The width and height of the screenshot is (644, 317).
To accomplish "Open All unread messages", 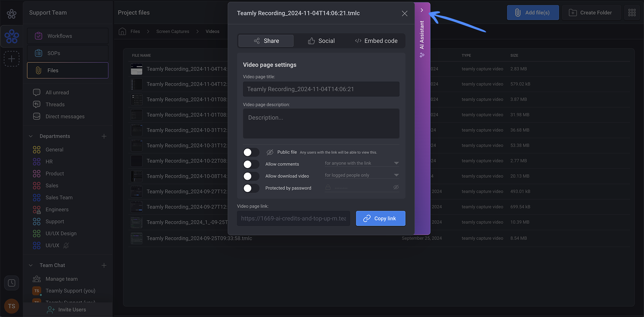I will (x=57, y=92).
